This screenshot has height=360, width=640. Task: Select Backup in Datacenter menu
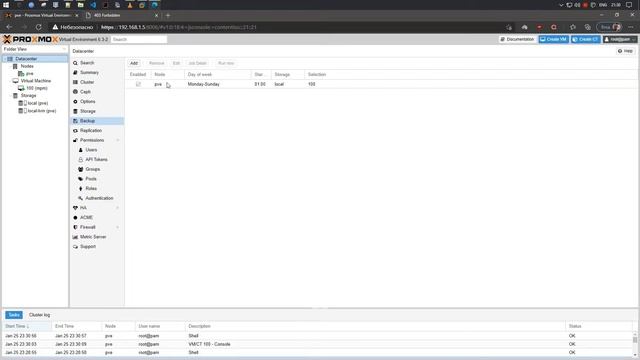click(x=97, y=121)
